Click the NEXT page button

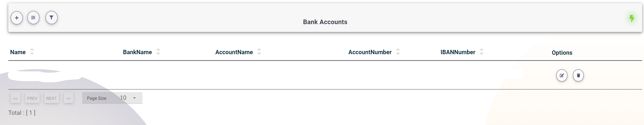[x=51, y=98]
